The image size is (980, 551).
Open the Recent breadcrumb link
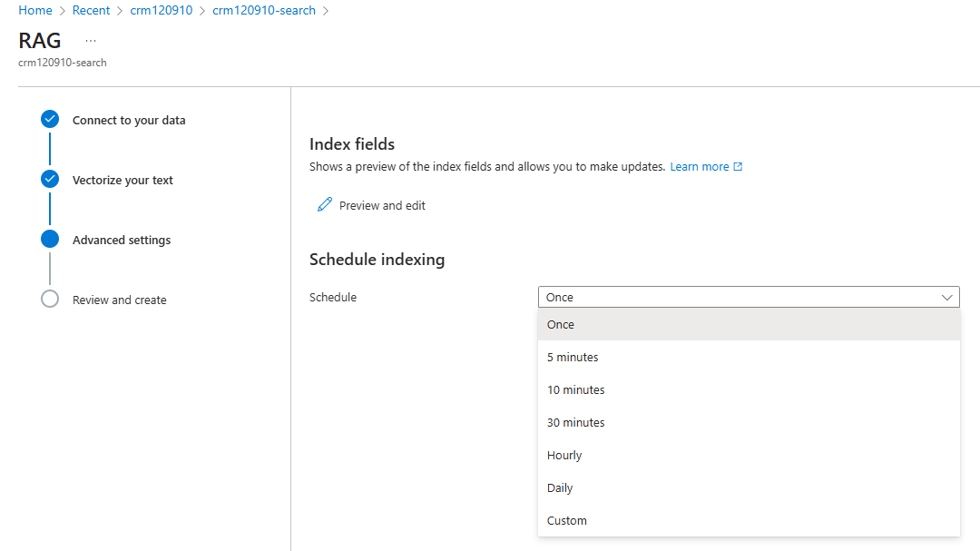coord(91,10)
